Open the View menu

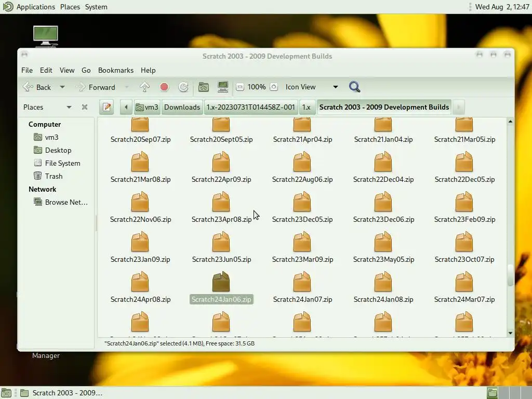[67, 70]
